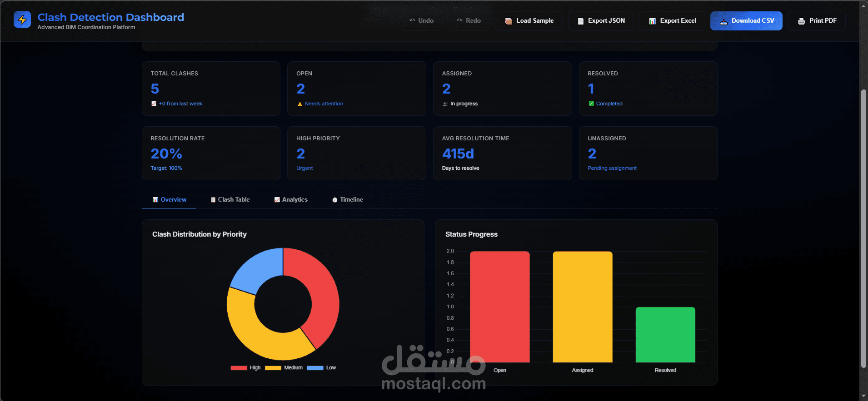The image size is (868, 401).
Task: Click the 'Completed' text
Action: [x=609, y=104]
